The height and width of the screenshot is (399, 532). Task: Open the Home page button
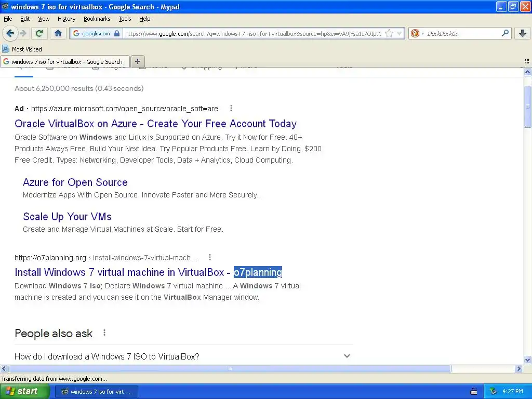point(58,33)
